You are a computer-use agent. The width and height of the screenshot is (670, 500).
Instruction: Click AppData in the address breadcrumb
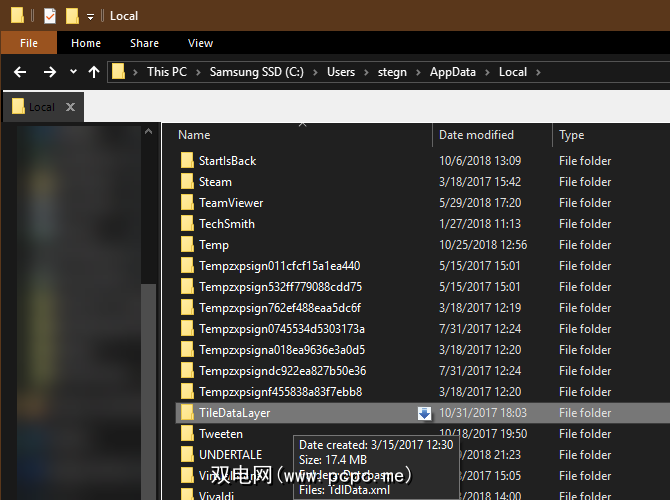pyautogui.click(x=451, y=72)
